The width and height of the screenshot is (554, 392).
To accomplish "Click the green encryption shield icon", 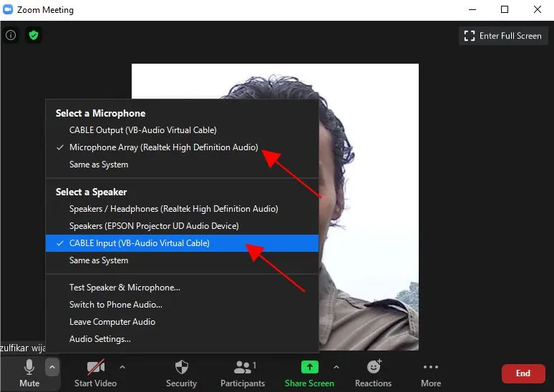I will [34, 35].
